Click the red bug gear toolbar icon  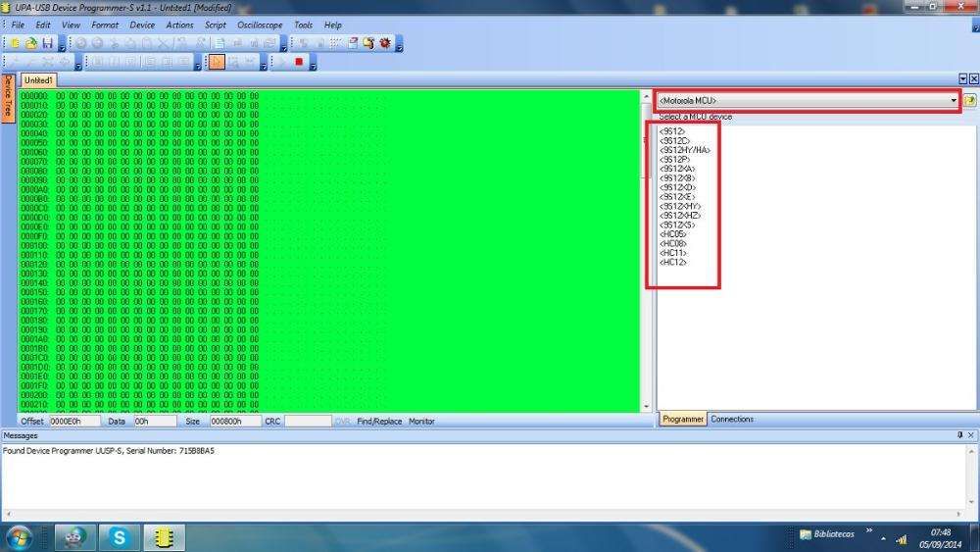tap(385, 43)
